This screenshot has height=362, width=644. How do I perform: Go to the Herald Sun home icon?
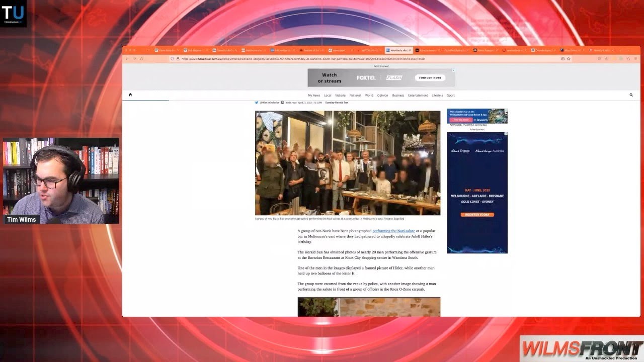tap(130, 95)
